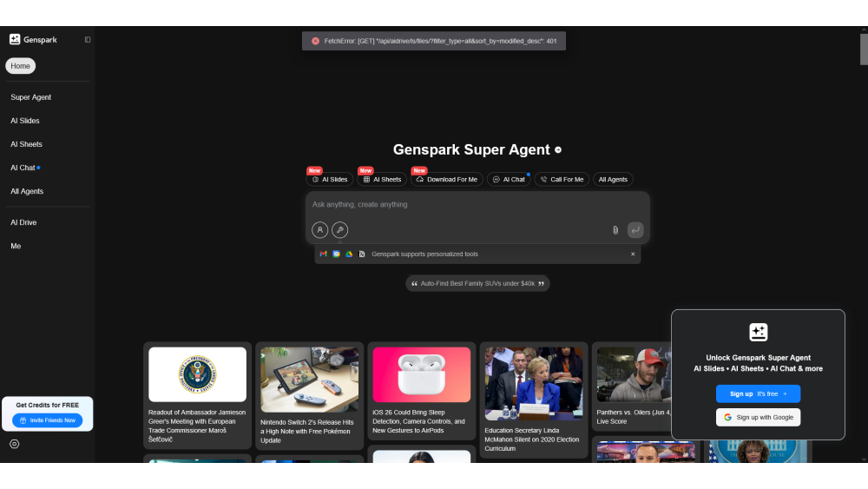This screenshot has width=868, height=489.
Task: Open the Education Secretary Linda McMahon card
Action: tap(534, 400)
